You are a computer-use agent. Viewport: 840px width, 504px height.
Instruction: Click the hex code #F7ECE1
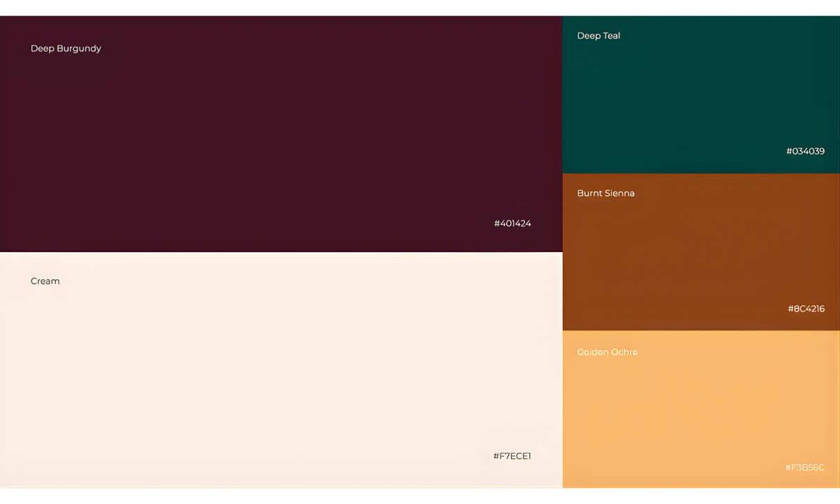512,456
